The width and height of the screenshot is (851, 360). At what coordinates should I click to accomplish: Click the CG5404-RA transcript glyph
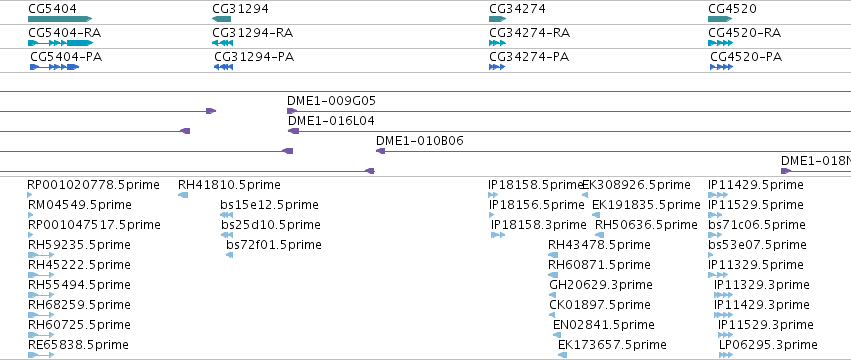click(x=60, y=43)
